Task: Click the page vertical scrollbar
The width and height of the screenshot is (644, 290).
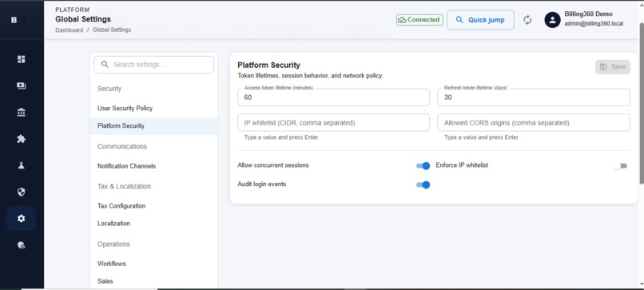Action: 641,103
